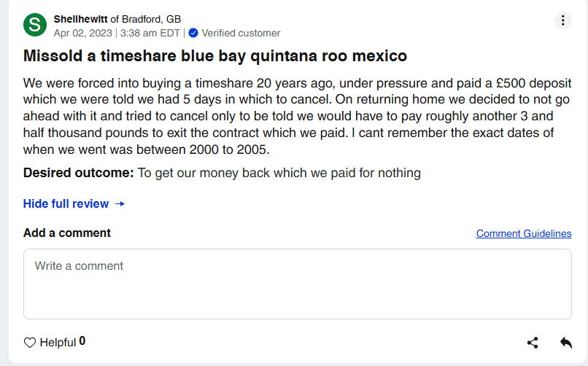
Task: Click the heart icon to mark Helpful
Action: pyautogui.click(x=30, y=343)
